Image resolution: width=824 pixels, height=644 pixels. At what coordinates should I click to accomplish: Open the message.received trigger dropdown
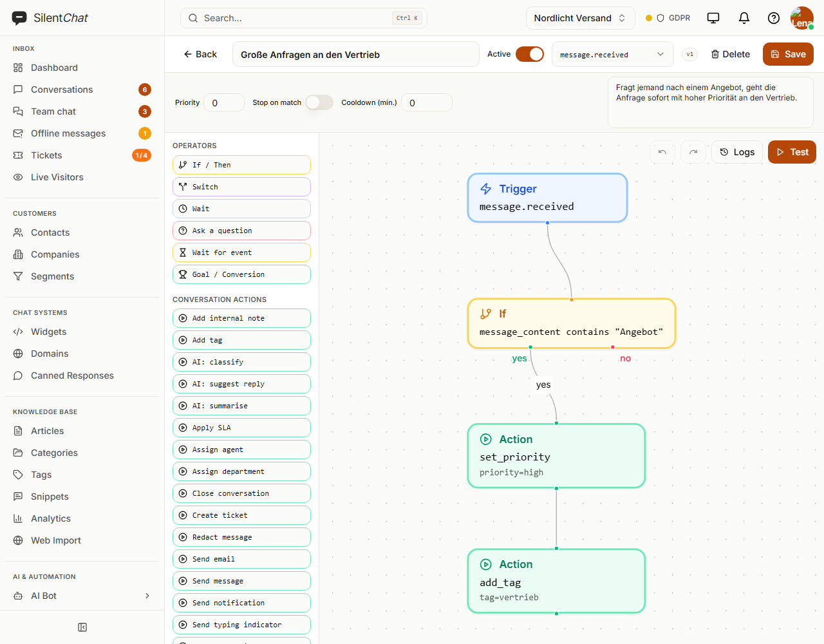pyautogui.click(x=613, y=55)
